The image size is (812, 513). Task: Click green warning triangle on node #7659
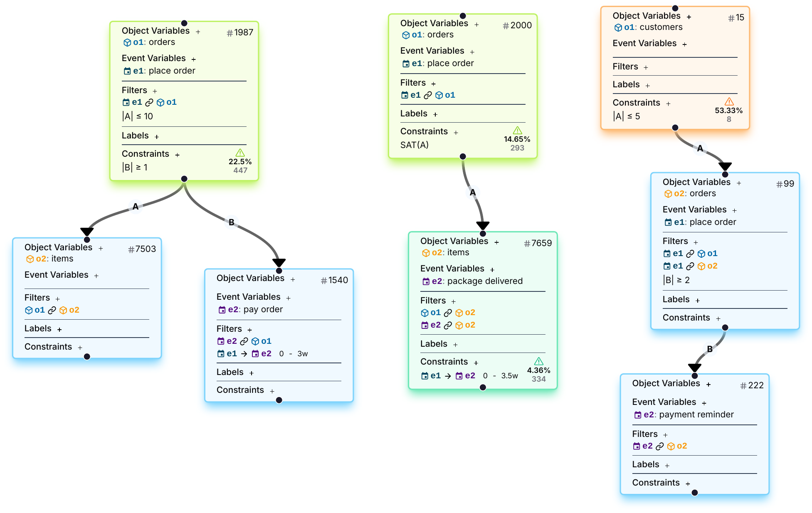pos(538,361)
